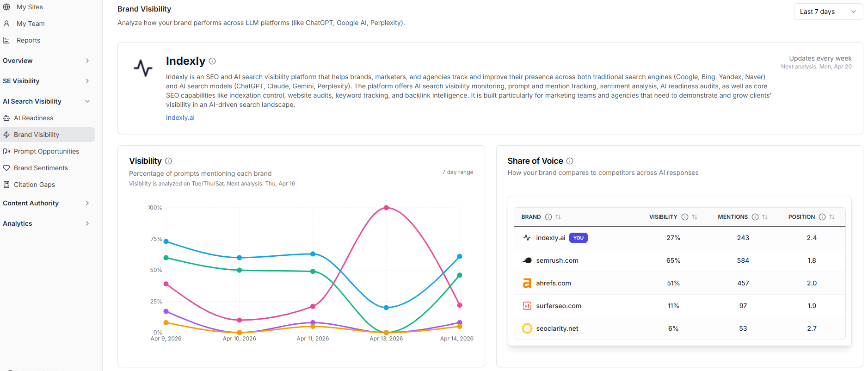Click blue data point on Apr 9
Viewport: 868px width, 371px height.
pyautogui.click(x=166, y=241)
